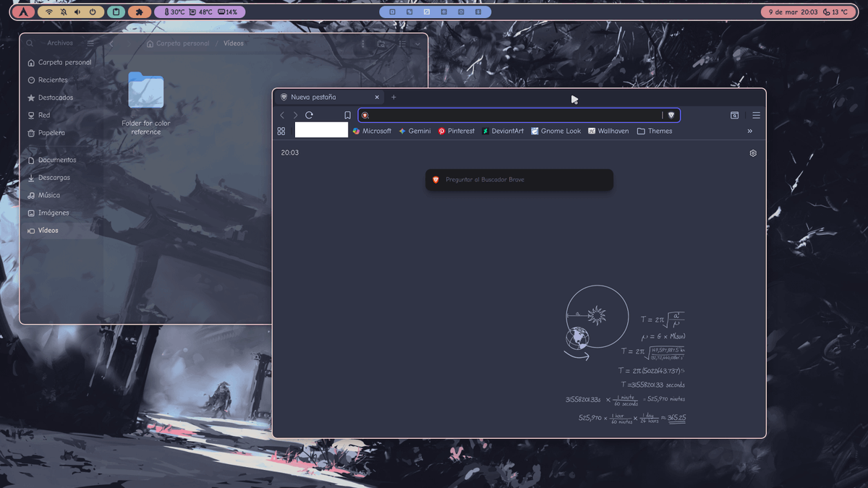
Task: Open Descargas in the sidebar
Action: point(61,178)
